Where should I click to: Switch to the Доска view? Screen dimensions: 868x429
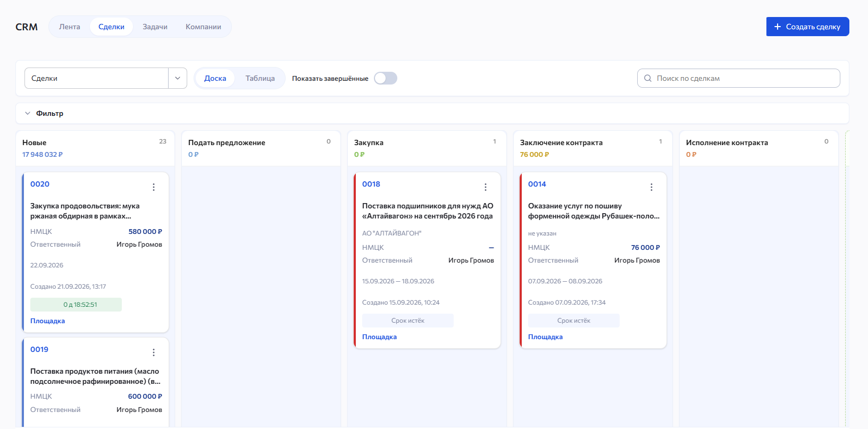point(215,78)
